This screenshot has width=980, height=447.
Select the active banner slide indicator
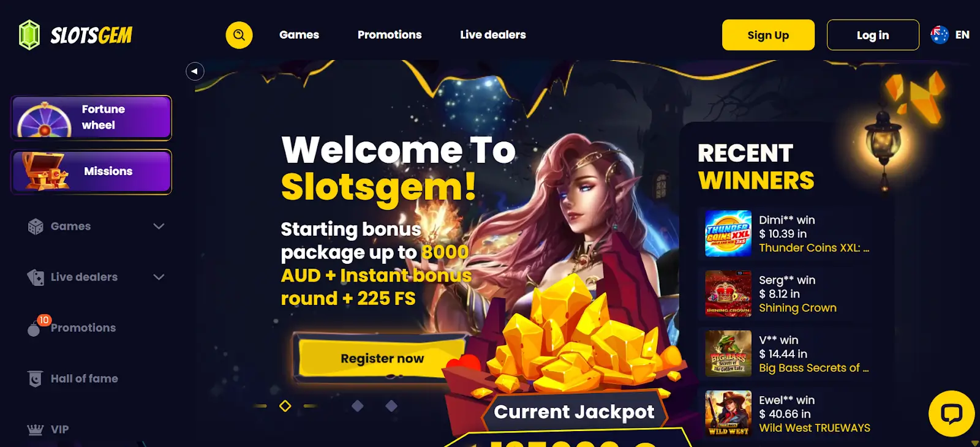click(285, 406)
